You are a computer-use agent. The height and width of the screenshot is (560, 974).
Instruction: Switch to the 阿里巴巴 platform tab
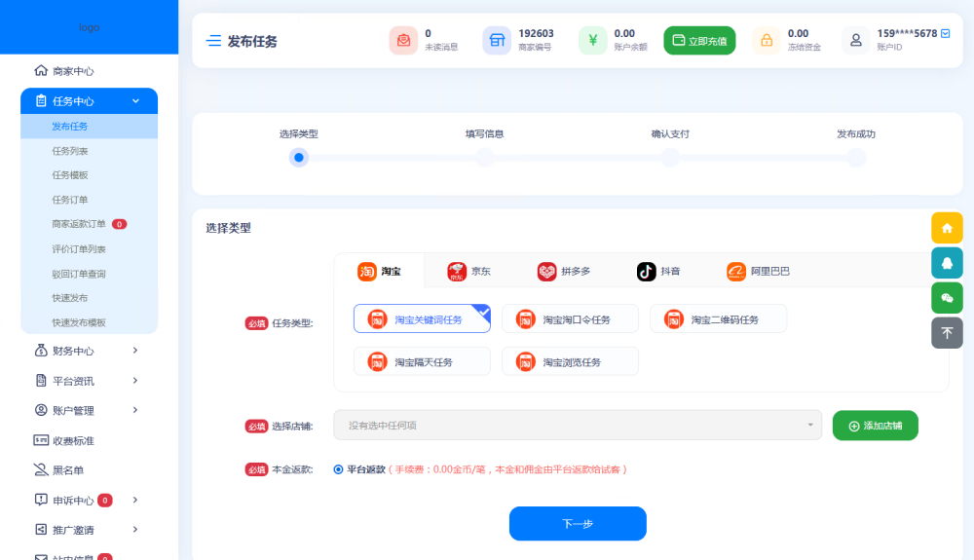758,272
